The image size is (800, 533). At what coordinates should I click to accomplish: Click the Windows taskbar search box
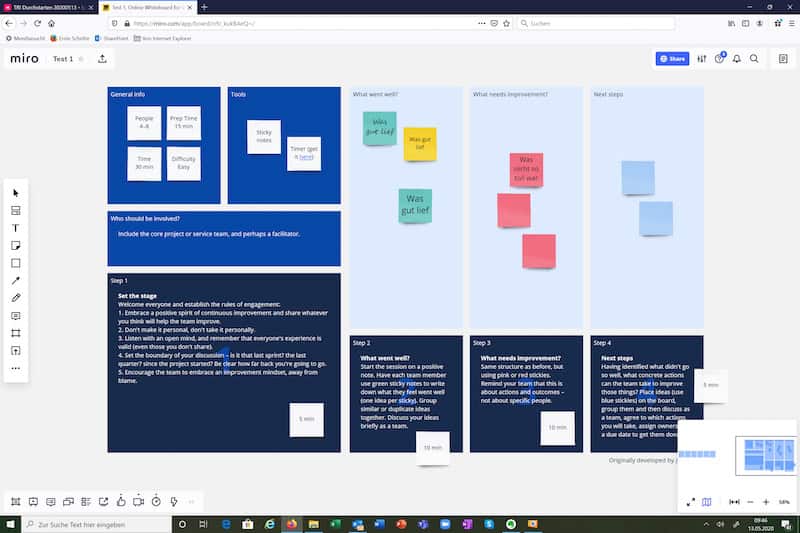tap(97, 524)
